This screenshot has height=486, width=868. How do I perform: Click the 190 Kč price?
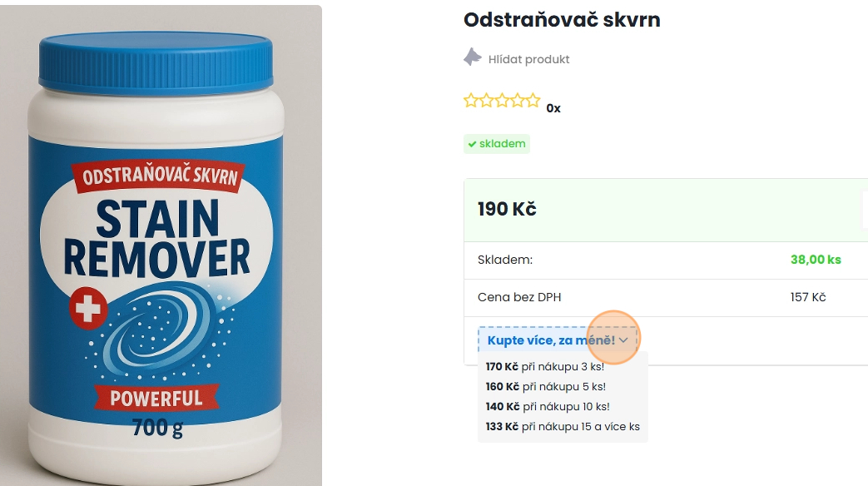(507, 209)
